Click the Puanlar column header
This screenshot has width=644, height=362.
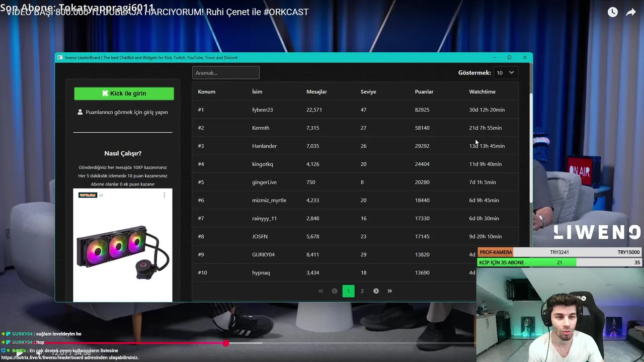point(424,92)
